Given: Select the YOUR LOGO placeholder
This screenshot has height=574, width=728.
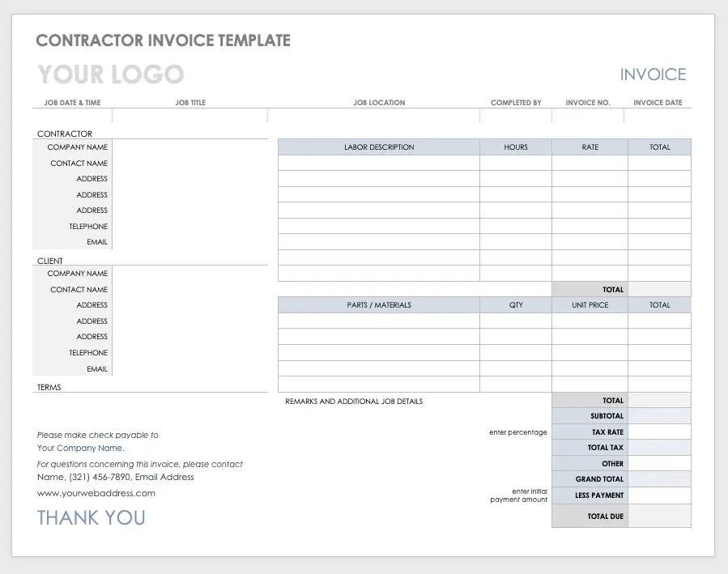Looking at the screenshot, I should 110,74.
